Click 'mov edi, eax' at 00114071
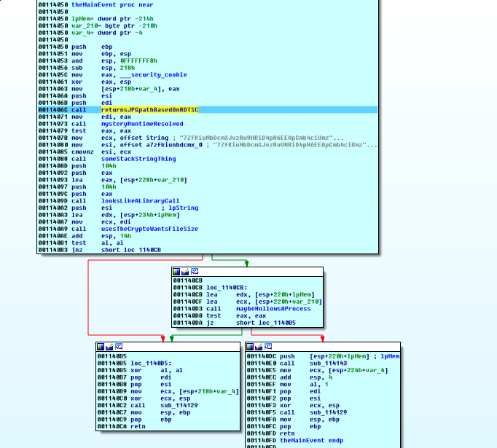 pos(101,117)
